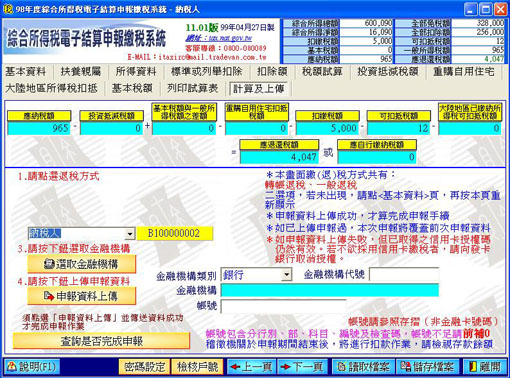Image resolution: width=510 pixels, height=378 pixels.
Task: Click the 扣繳稅額 value 5,000 field
Action: coord(327,128)
